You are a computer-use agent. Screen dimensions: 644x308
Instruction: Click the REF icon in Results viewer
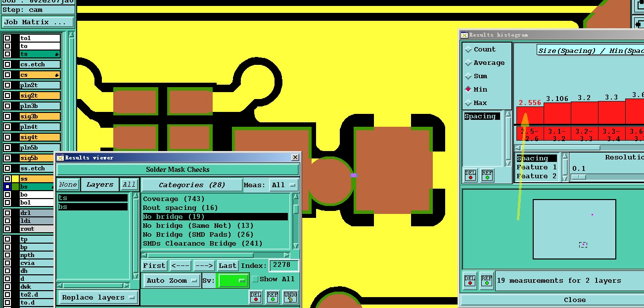point(273,297)
